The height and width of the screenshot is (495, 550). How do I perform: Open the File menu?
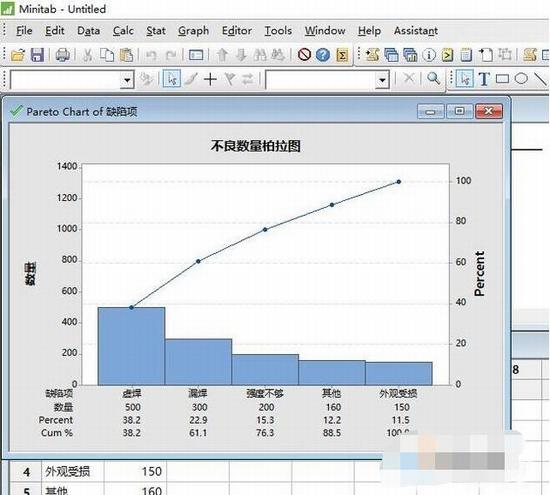pyautogui.click(x=24, y=31)
